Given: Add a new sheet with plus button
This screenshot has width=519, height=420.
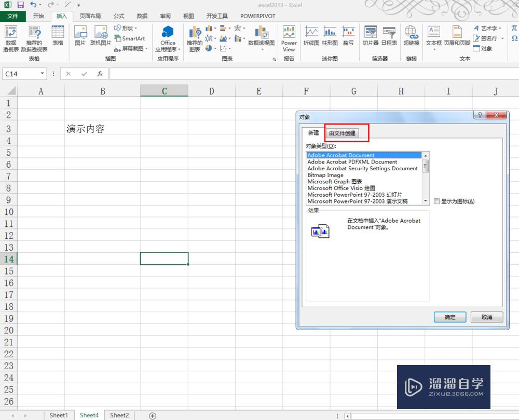Looking at the screenshot, I should coord(152,416).
